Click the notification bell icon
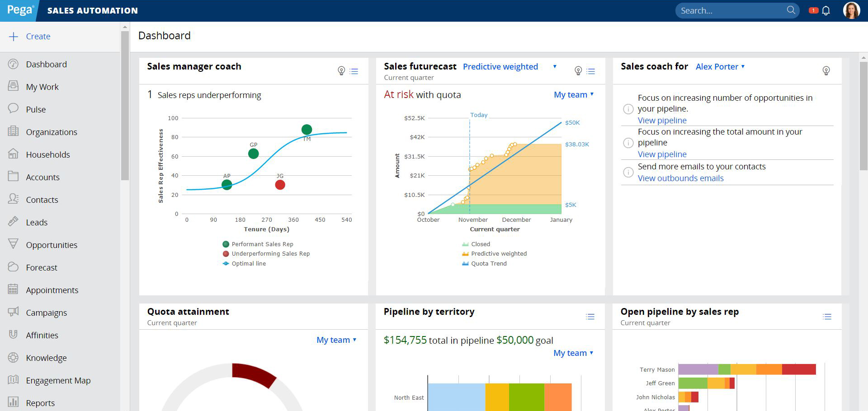Viewport: 868px width, 411px height. 826,11
